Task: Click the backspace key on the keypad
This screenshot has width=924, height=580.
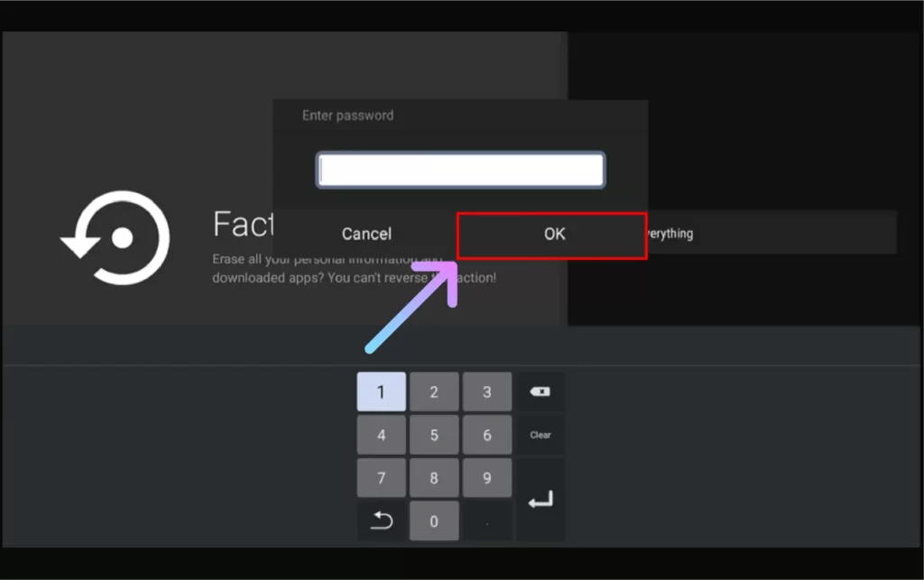Action: [x=541, y=391]
